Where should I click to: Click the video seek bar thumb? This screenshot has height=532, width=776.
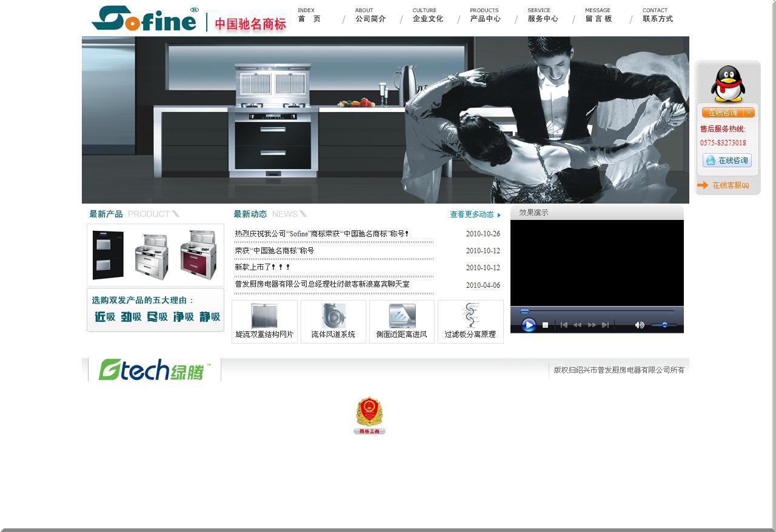point(525,311)
